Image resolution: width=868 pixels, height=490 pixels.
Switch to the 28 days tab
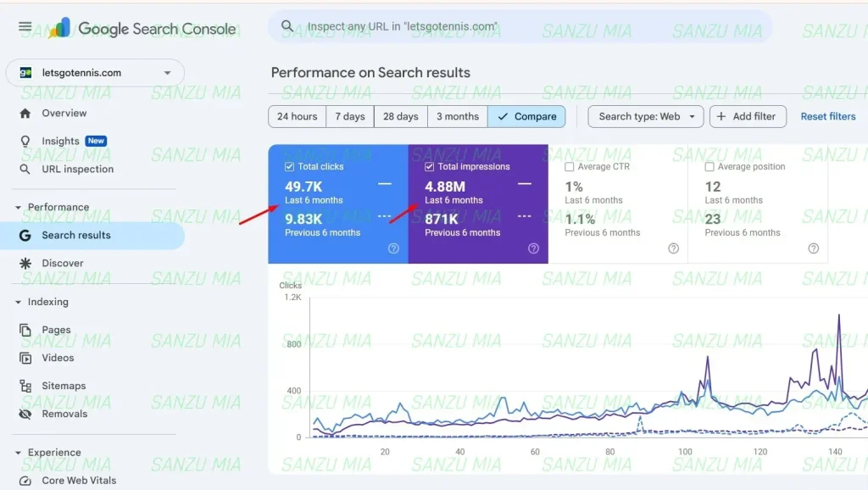pos(399,116)
